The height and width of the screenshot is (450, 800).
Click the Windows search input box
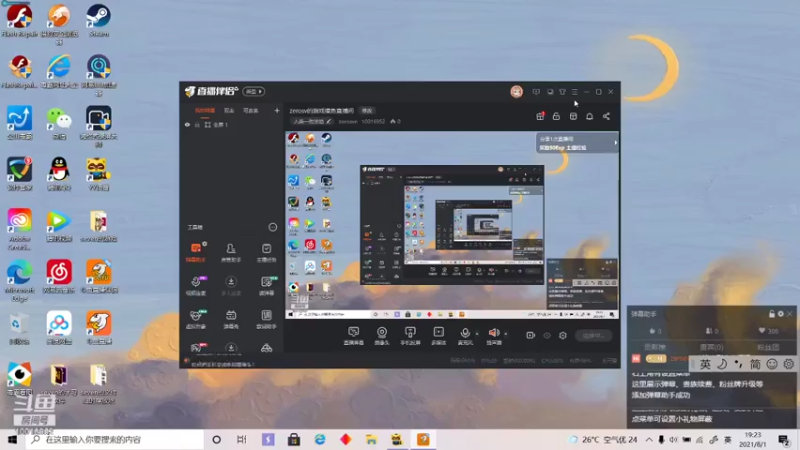(x=115, y=439)
